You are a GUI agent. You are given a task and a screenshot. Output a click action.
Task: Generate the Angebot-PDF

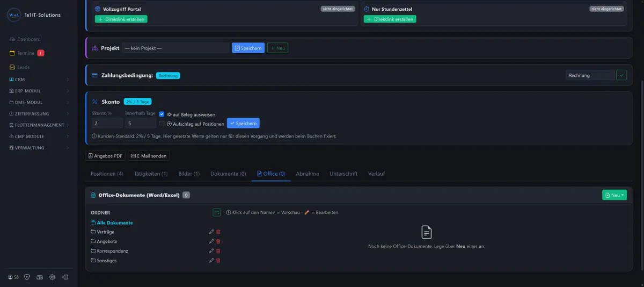coord(105,156)
